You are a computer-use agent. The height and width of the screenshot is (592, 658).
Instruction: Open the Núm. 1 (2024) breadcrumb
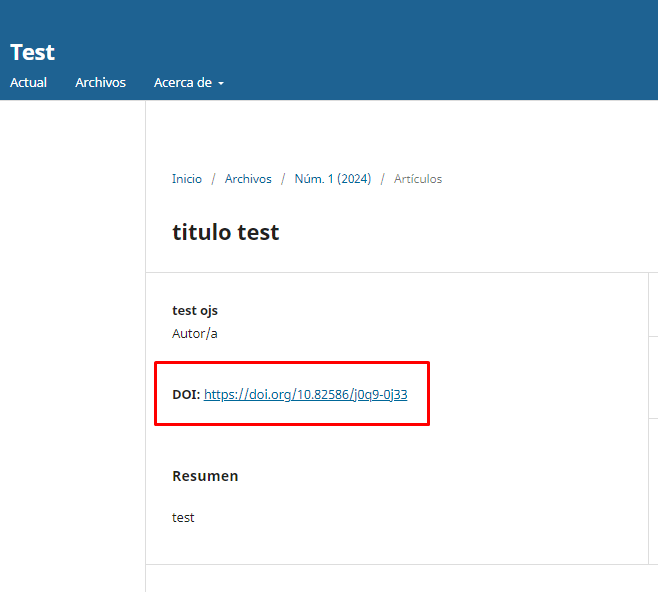click(333, 179)
